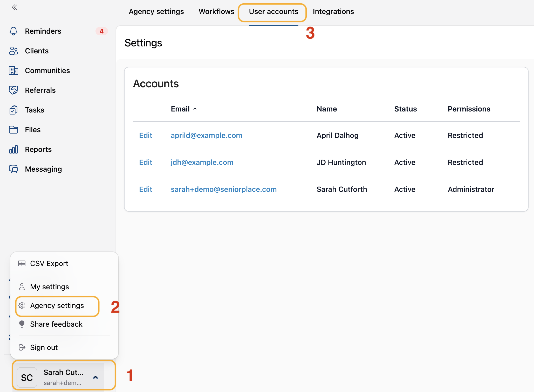Choose CSV Export from menu
Screen dimensions: 534x392
click(49, 264)
